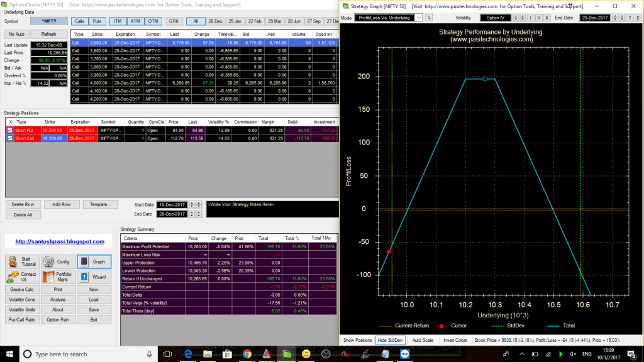Select the Graph icon
The height and width of the screenshot is (362, 644).
pyautogui.click(x=84, y=261)
